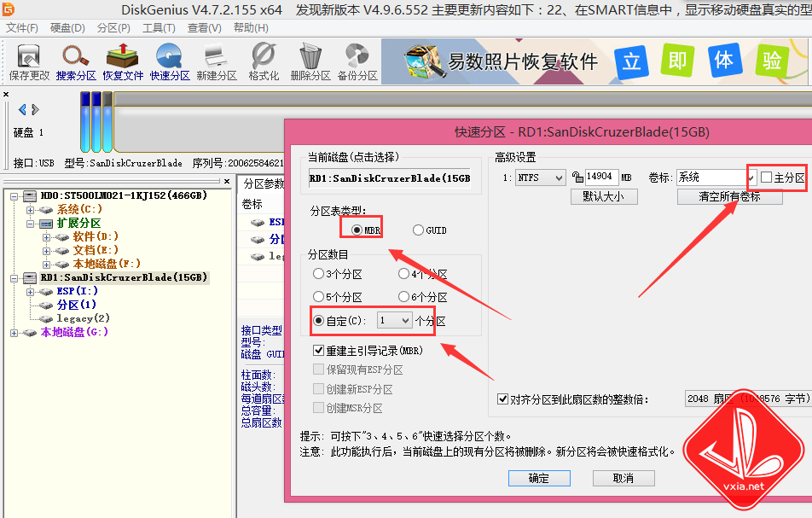Select the HD0:ST500LM021 disk in tree
The image size is (812, 518).
123,195
